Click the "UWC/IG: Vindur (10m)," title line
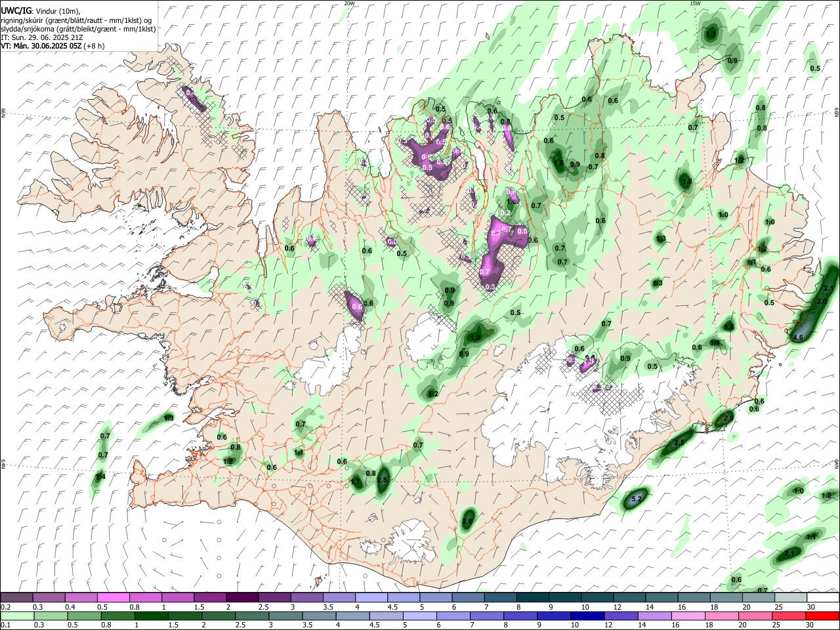 tap(41, 10)
